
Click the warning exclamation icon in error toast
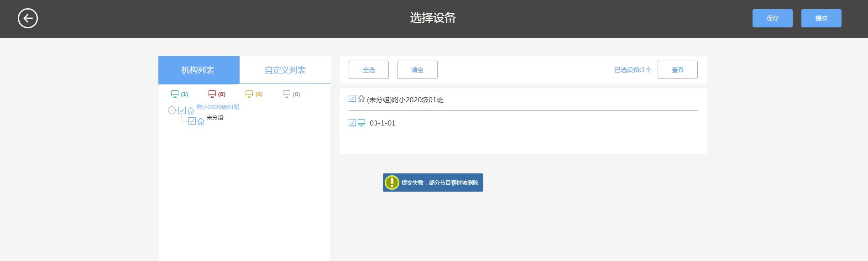click(392, 183)
